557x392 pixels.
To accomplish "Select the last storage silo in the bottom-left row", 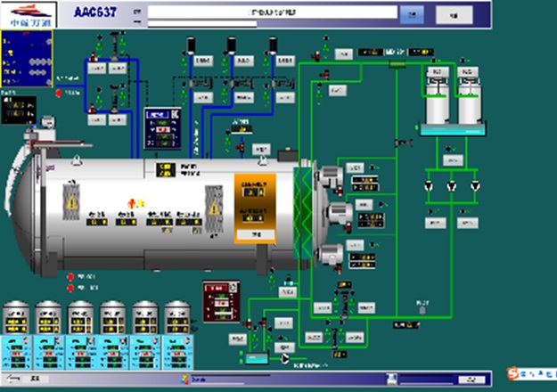I will point(177,319).
